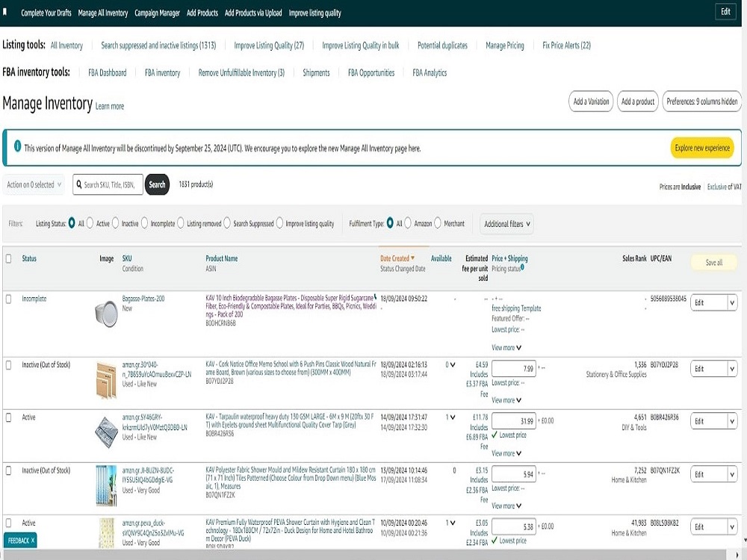
Task: Open Complete Your Drafts menu item
Action: pos(46,13)
